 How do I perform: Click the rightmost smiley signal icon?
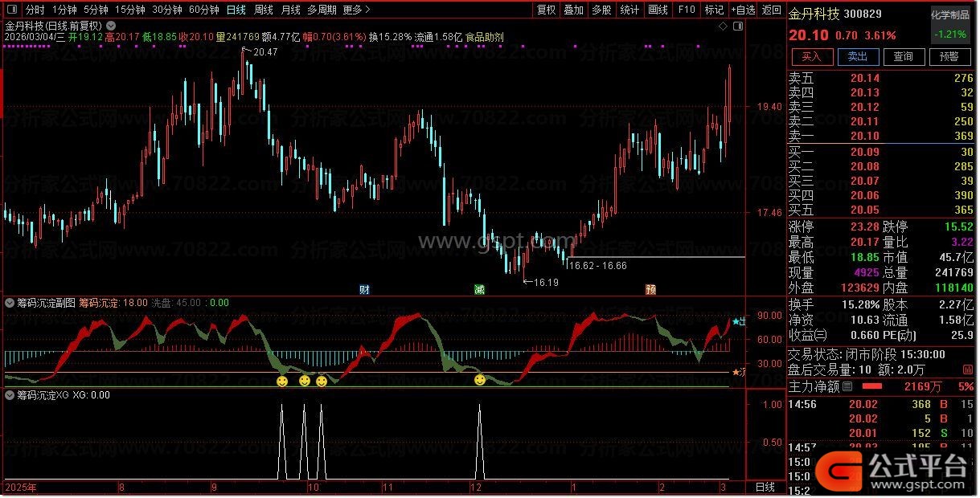click(x=480, y=380)
